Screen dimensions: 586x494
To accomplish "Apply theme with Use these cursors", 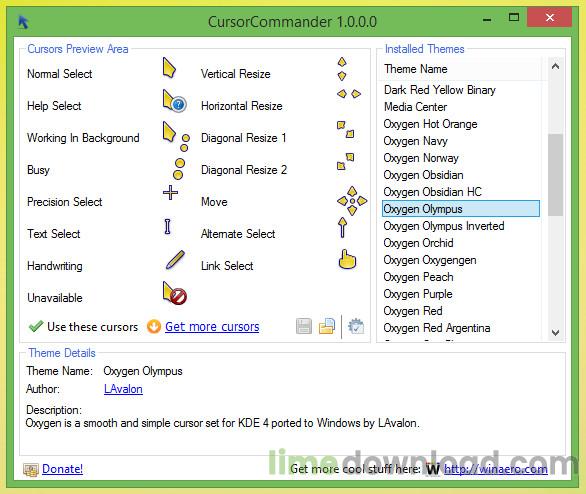I will (83, 327).
